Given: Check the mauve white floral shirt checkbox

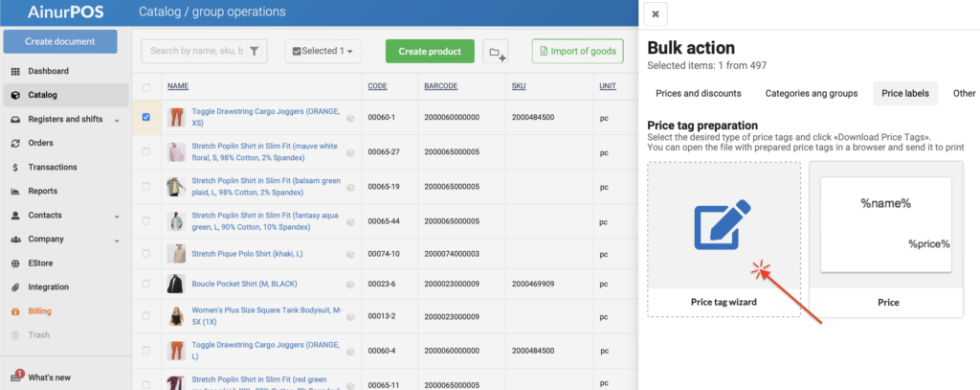Looking at the screenshot, I should pos(146,151).
